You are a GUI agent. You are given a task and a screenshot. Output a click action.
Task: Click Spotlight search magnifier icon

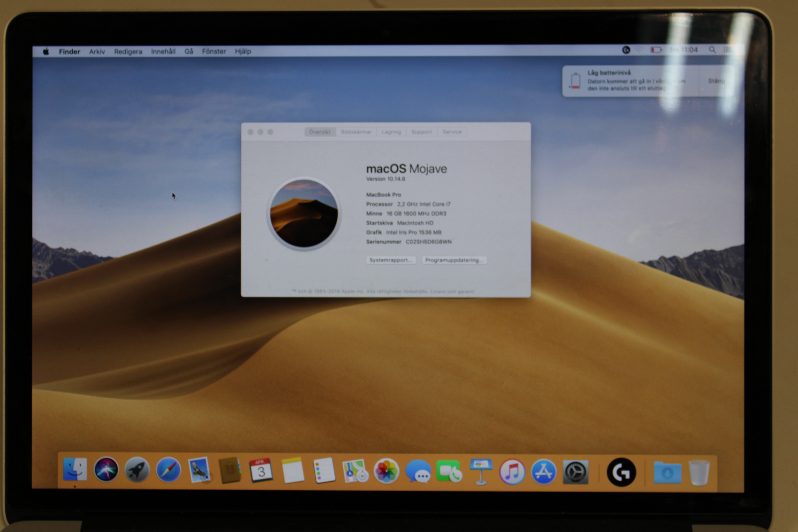(712, 50)
